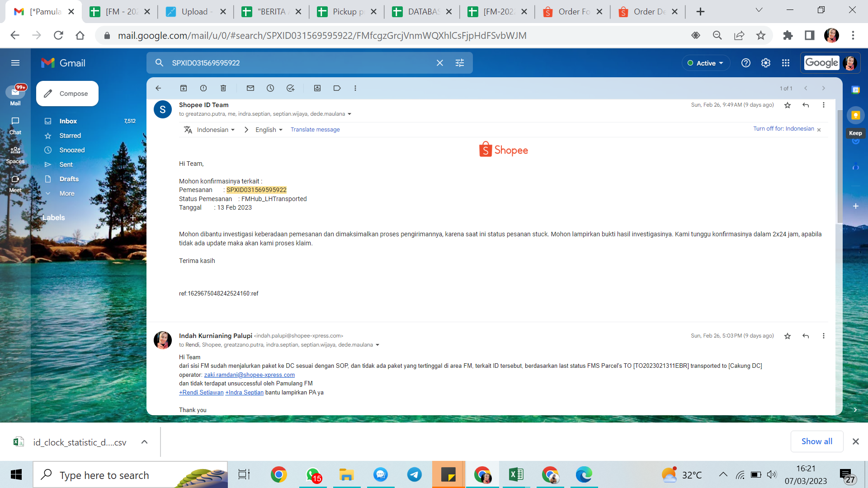The height and width of the screenshot is (488, 868).
Task: Expand More in Gmail sidebar
Action: pyautogui.click(x=67, y=193)
